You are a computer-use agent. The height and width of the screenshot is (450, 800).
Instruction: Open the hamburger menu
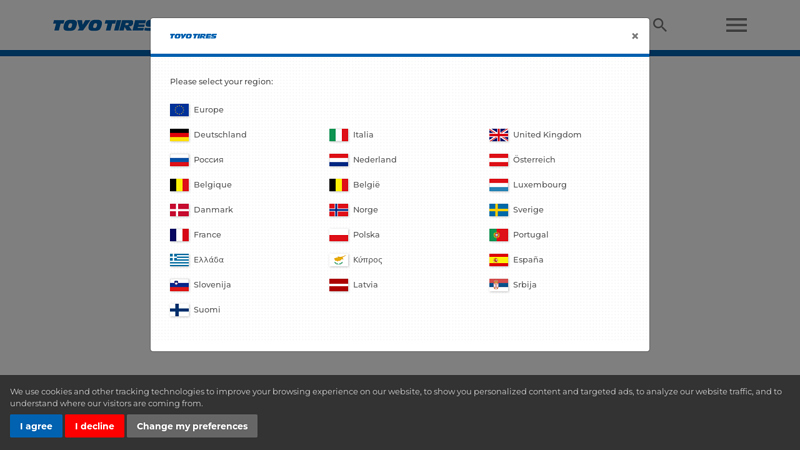[736, 25]
